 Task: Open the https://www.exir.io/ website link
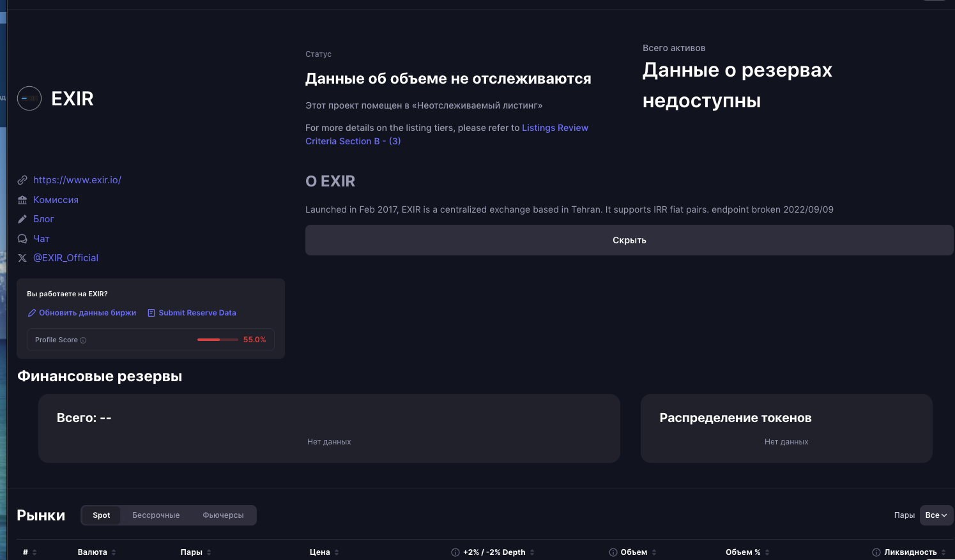(77, 180)
